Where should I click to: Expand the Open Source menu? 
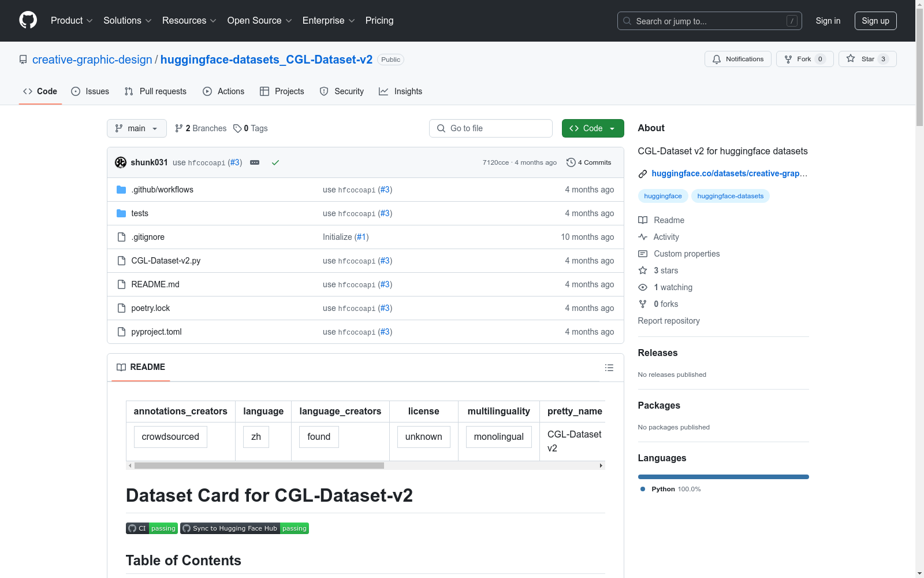coord(260,20)
